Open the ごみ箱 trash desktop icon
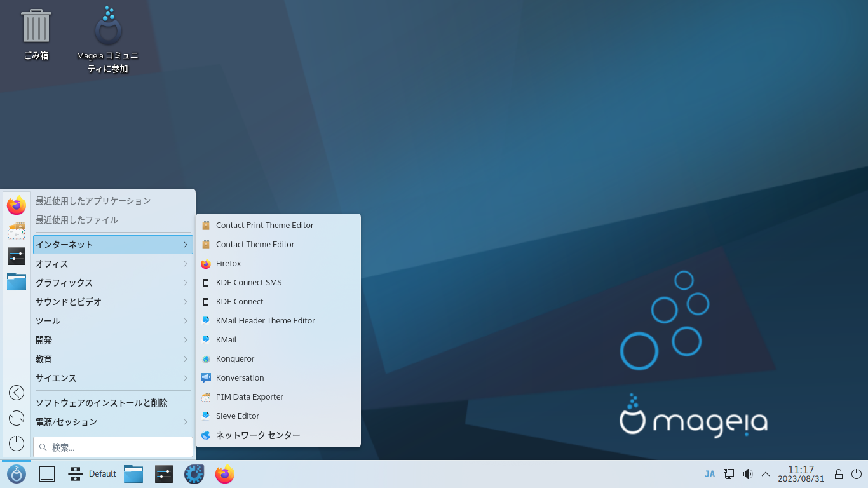The image size is (868, 488). (36, 34)
